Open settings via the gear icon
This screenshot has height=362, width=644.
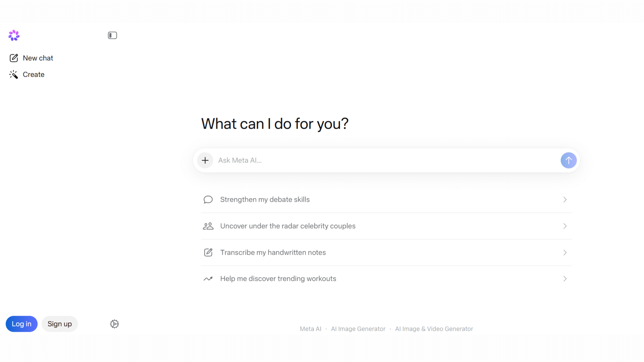point(114,324)
